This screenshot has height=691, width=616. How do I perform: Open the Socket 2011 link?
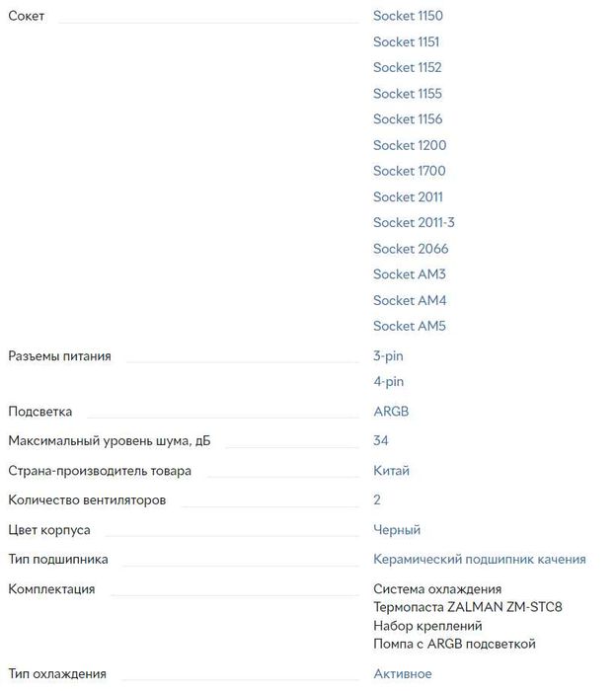(408, 196)
